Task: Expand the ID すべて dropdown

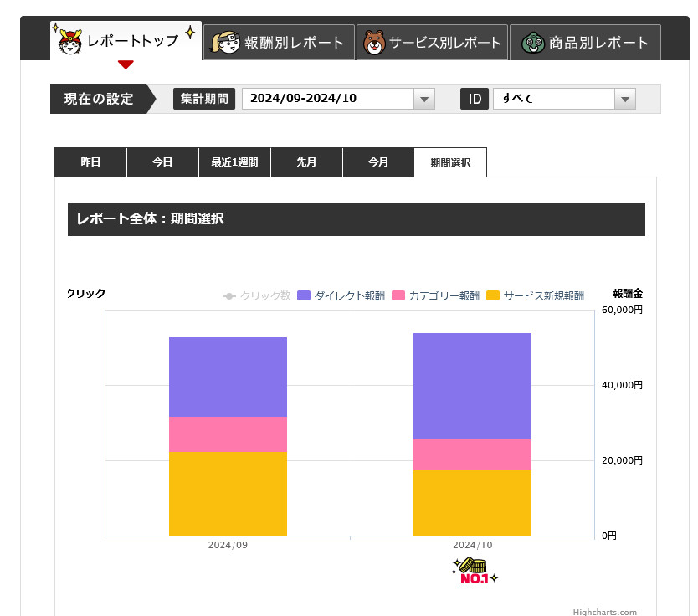Action: 624,99
